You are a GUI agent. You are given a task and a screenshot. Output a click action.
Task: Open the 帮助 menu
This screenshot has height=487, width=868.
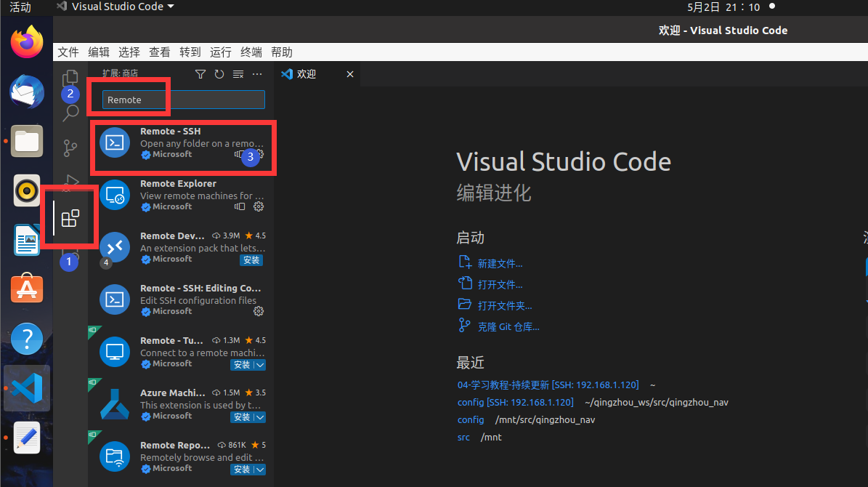pos(281,52)
